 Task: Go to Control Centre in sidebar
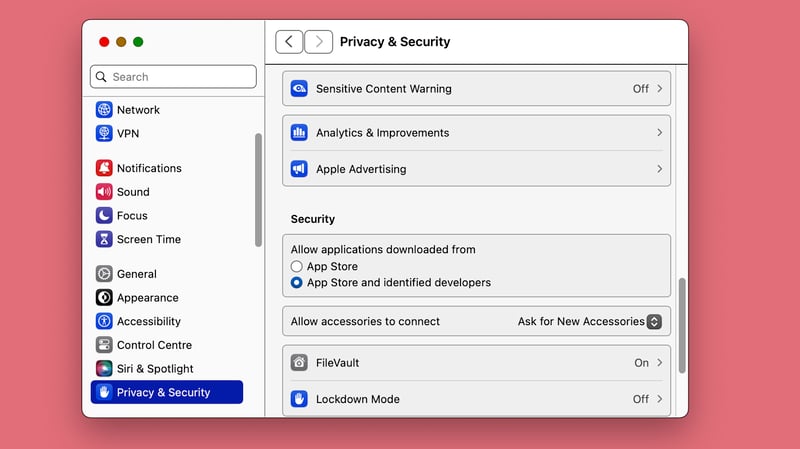pyautogui.click(x=155, y=345)
